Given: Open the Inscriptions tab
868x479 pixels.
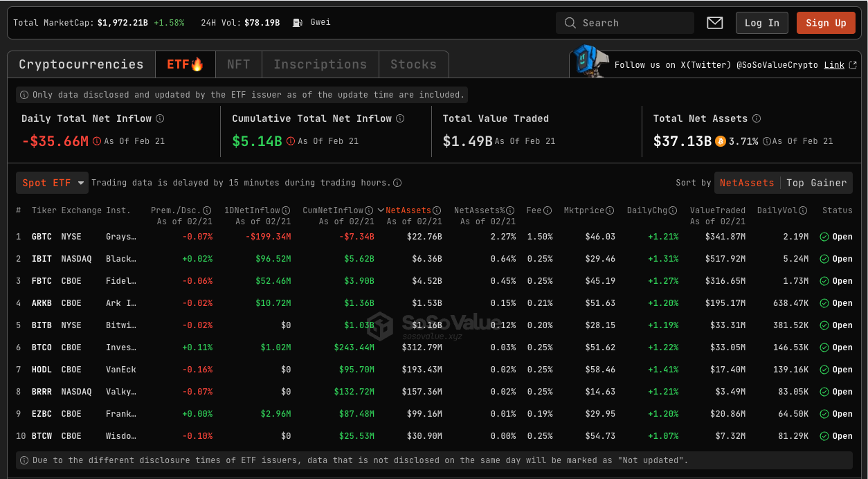Looking at the screenshot, I should pos(320,64).
